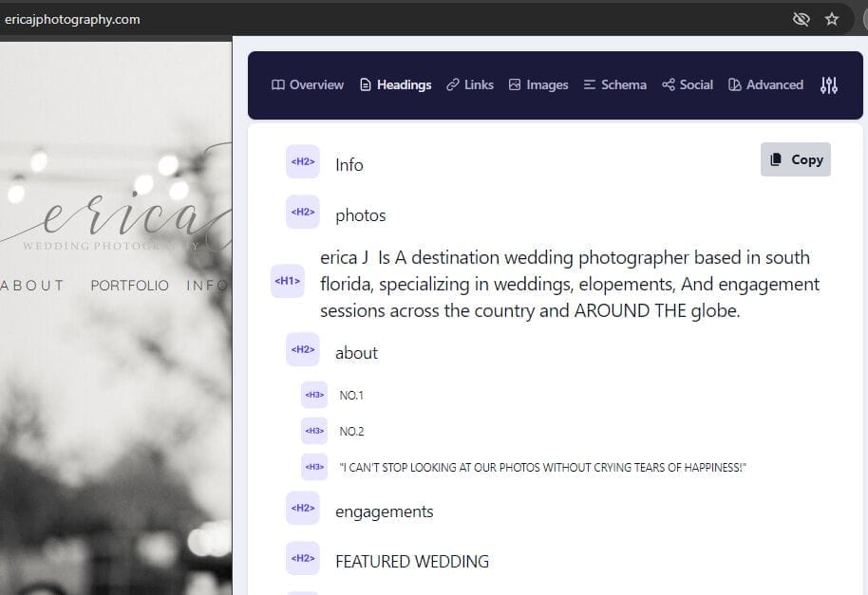The height and width of the screenshot is (595, 868).
Task: Select the Headings document icon
Action: click(x=365, y=84)
